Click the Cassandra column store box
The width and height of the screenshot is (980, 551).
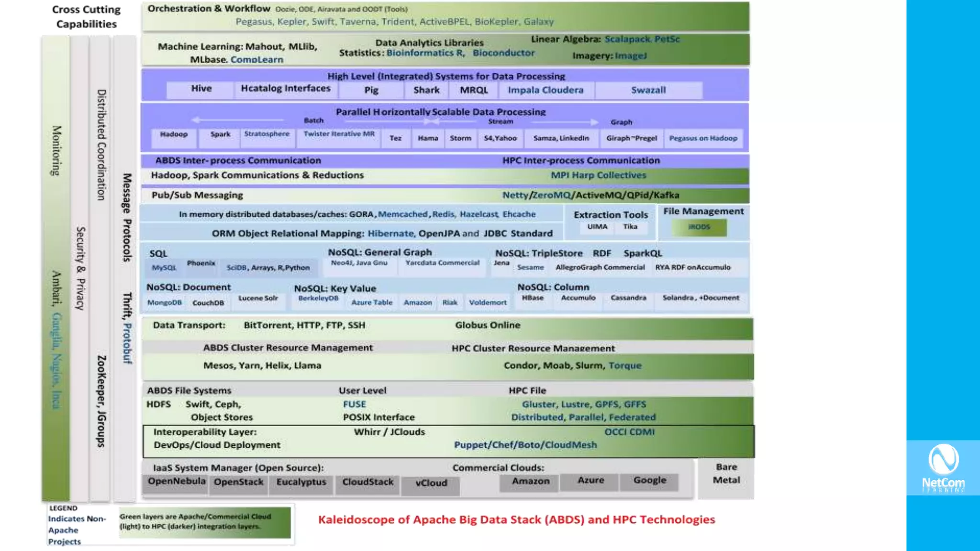628,298
